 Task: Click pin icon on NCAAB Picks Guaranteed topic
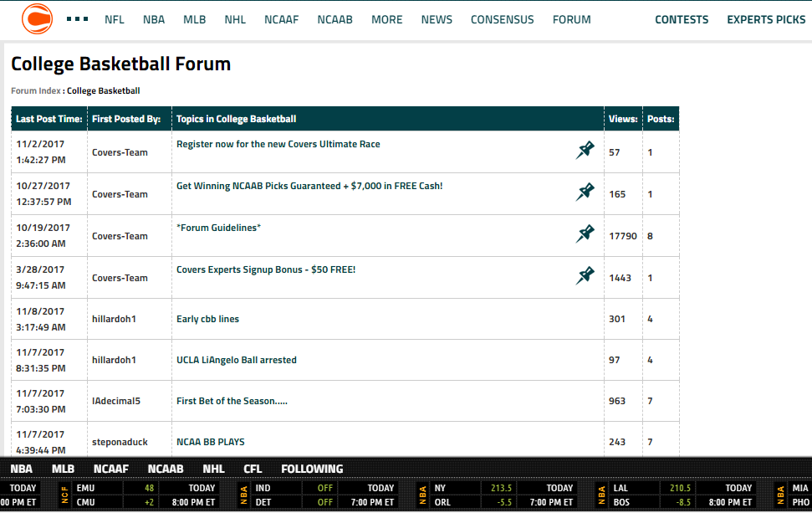pyautogui.click(x=585, y=192)
